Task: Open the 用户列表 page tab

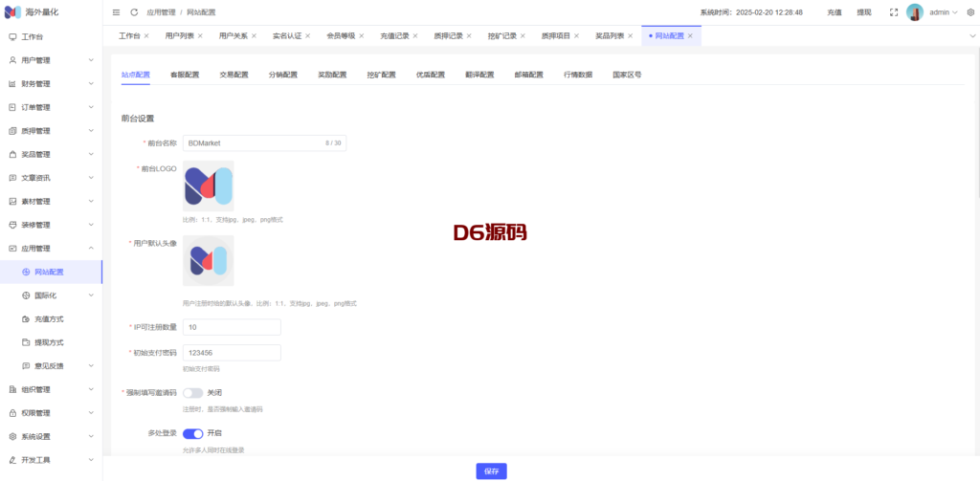Action: pos(179,36)
